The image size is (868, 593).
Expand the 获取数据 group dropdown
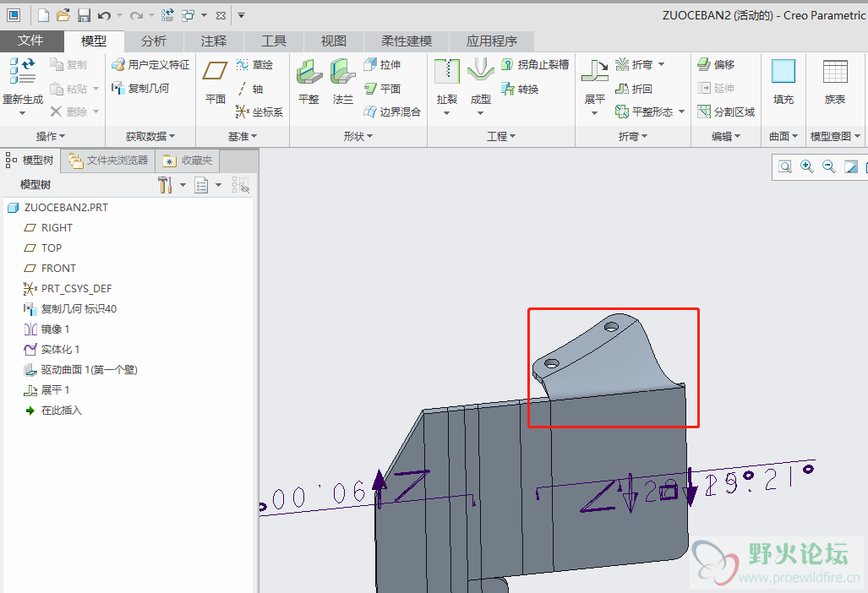click(150, 136)
